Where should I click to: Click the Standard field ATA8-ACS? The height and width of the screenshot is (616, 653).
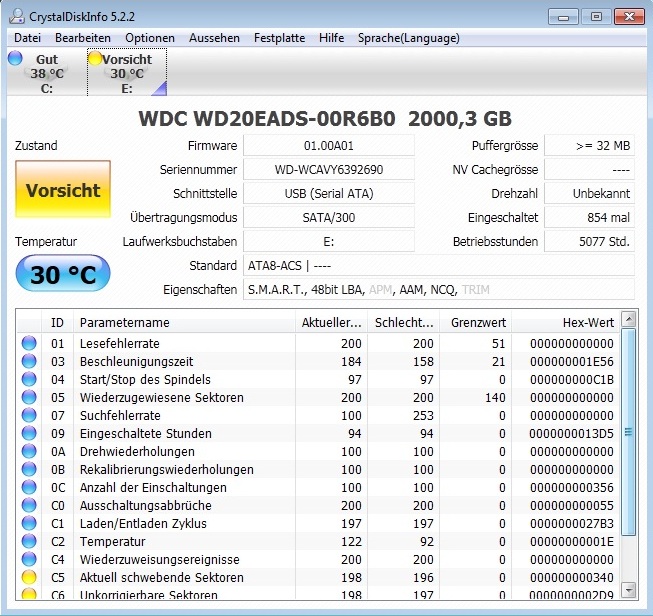[439, 266]
